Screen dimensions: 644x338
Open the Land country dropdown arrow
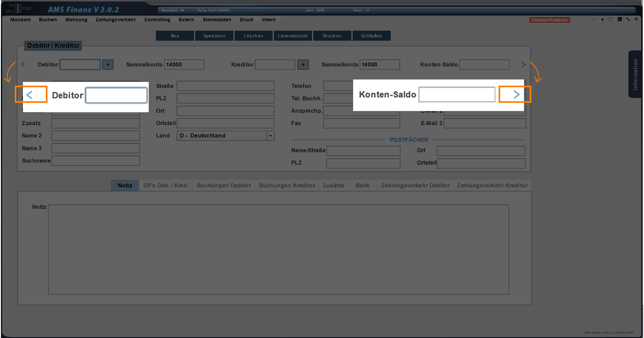tap(270, 136)
